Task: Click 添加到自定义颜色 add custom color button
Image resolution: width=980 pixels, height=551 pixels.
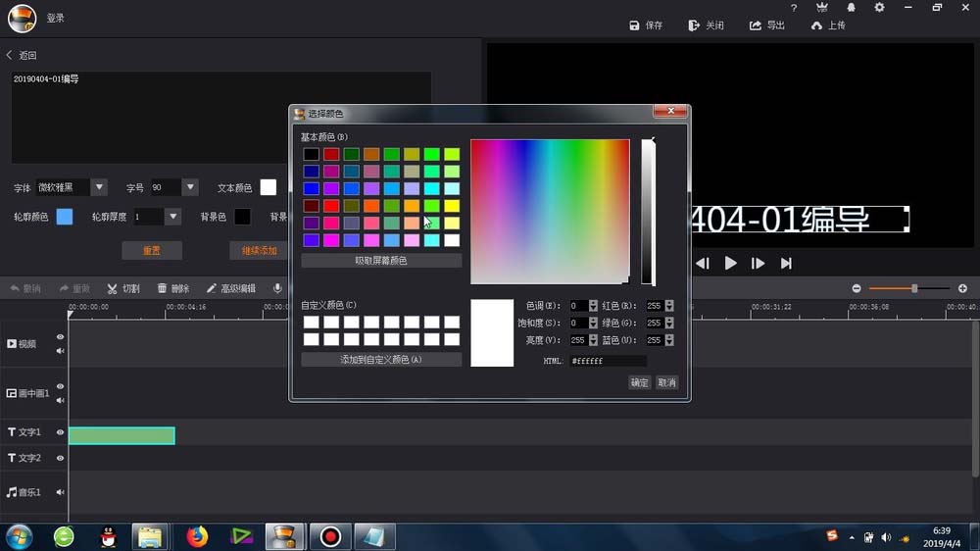Action: [x=381, y=360]
